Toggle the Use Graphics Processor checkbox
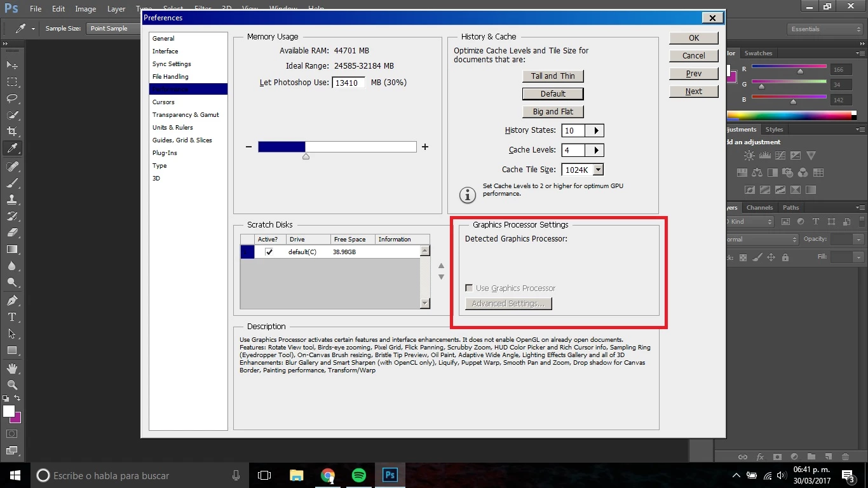The height and width of the screenshot is (488, 868). pos(469,288)
